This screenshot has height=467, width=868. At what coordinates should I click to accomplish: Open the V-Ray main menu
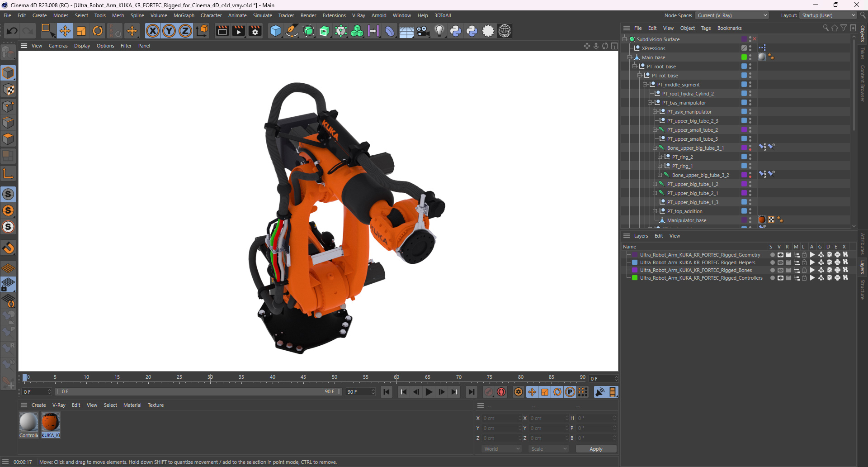(359, 15)
